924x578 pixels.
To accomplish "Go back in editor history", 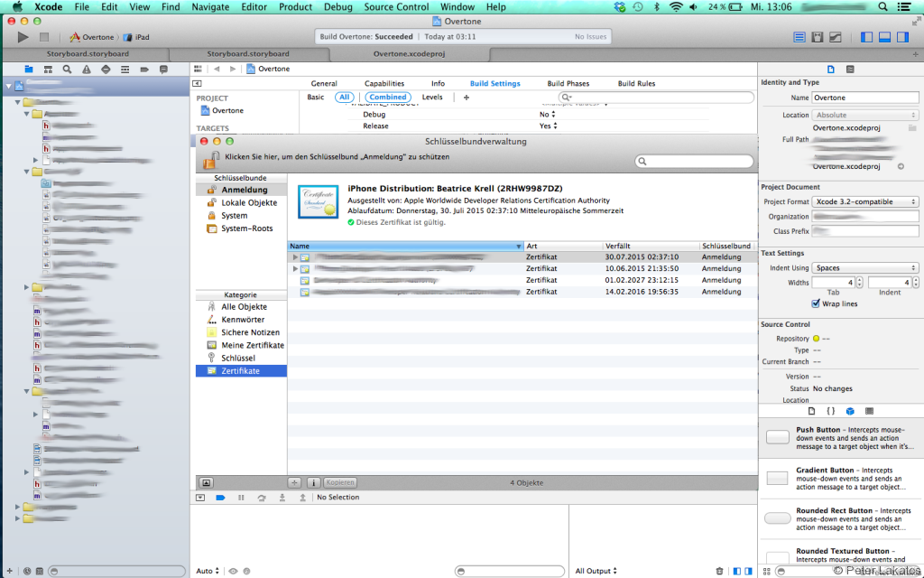I will point(217,69).
